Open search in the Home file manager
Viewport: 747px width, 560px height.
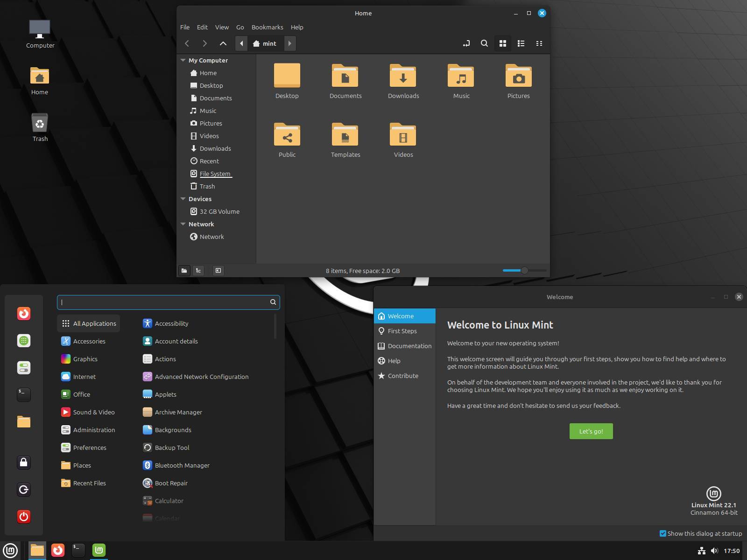(484, 43)
